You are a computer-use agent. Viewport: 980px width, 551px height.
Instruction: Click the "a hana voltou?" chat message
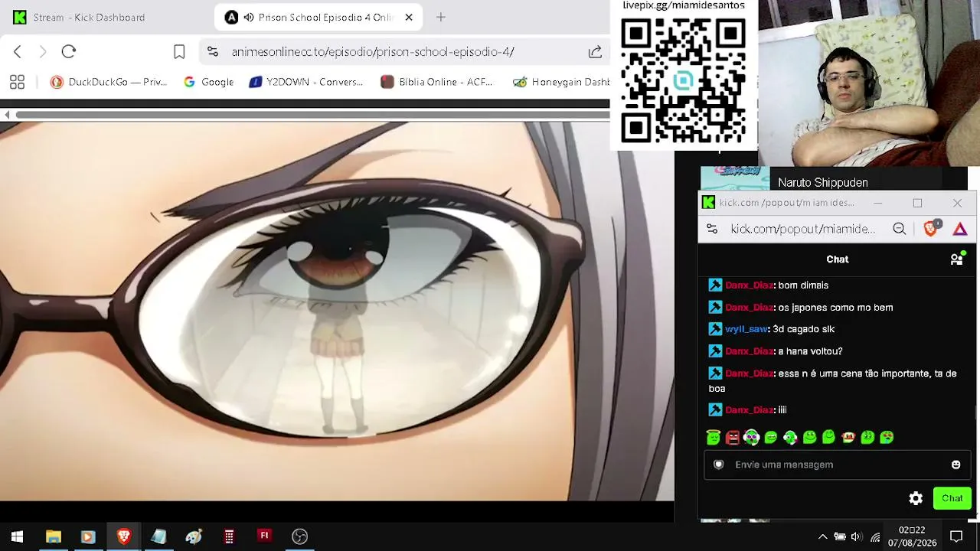pyautogui.click(x=810, y=351)
